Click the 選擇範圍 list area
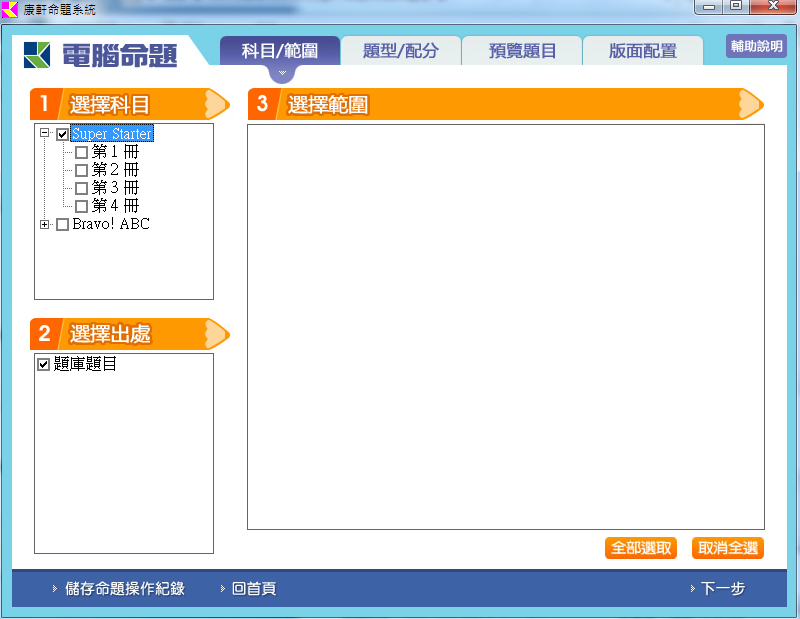Screen dimensions: 800x619 pyautogui.click(x=506, y=327)
